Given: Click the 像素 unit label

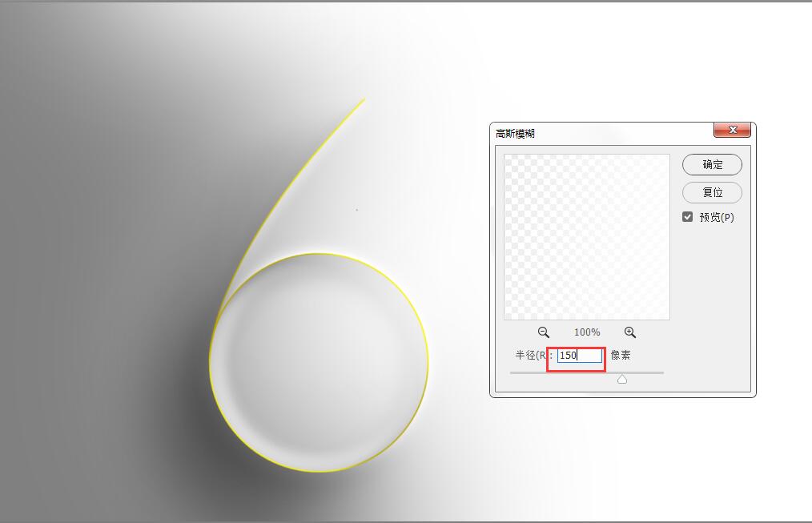Looking at the screenshot, I should tap(621, 356).
